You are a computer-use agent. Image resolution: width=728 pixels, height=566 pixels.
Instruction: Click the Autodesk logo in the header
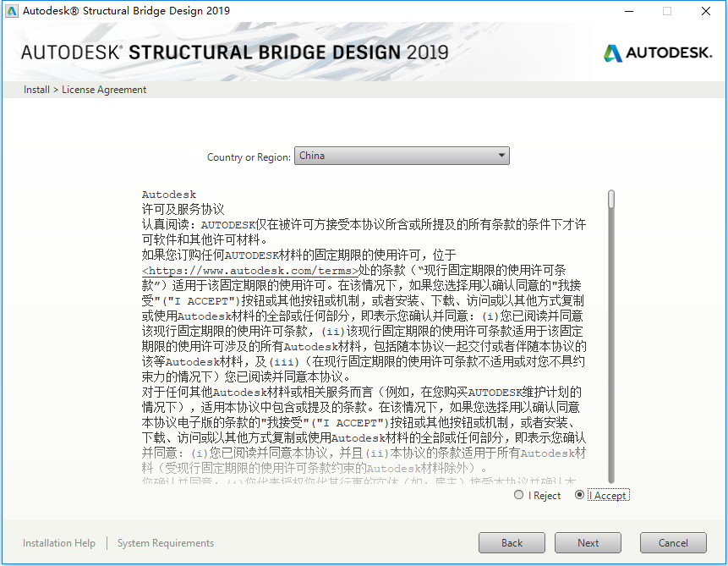coord(658,52)
